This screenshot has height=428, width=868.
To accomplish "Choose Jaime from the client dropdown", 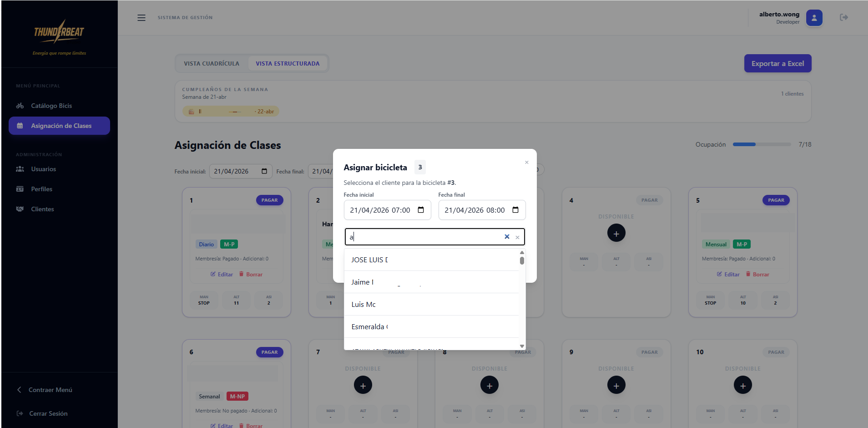I will click(x=431, y=282).
